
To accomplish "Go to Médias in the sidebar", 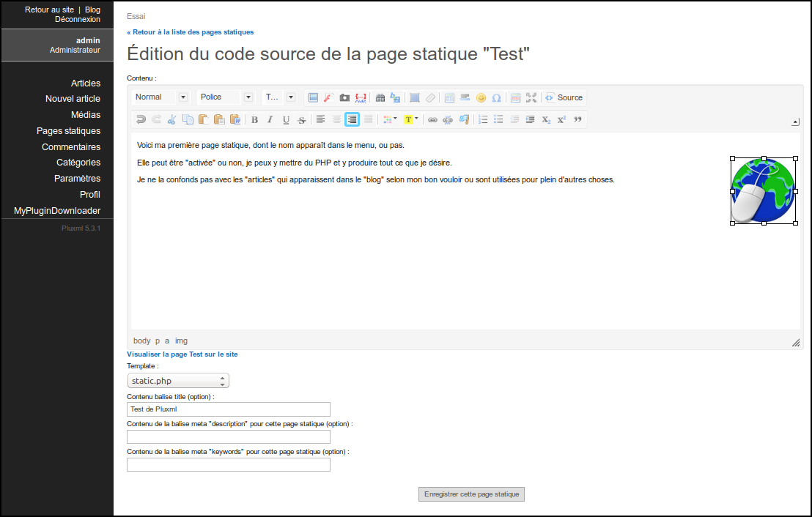I will click(x=86, y=115).
